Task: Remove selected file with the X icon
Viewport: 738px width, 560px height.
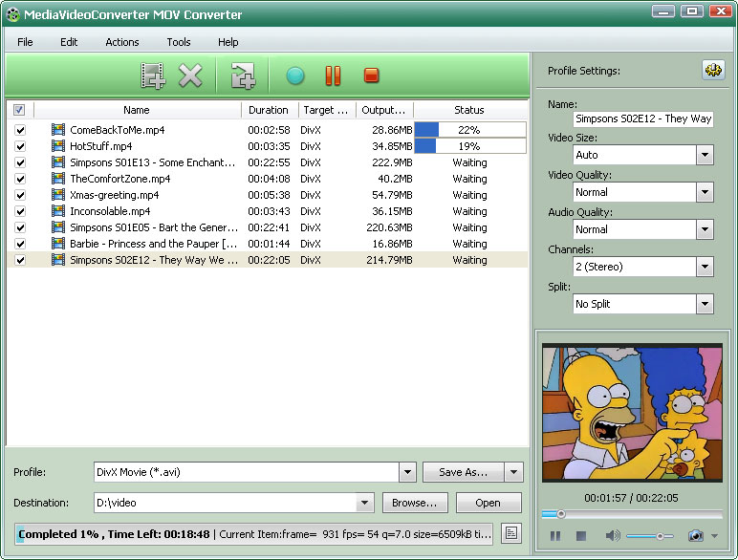Action: [x=191, y=75]
